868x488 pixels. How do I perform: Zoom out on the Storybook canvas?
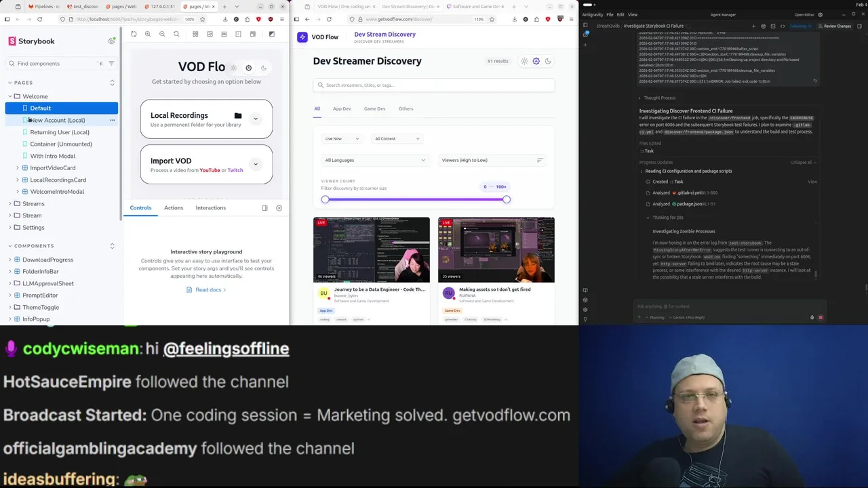coord(162,34)
